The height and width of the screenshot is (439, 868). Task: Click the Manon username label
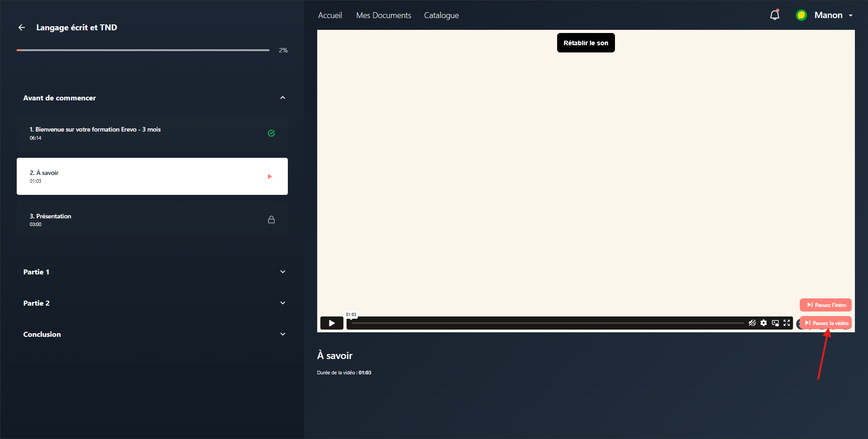pyautogui.click(x=828, y=15)
